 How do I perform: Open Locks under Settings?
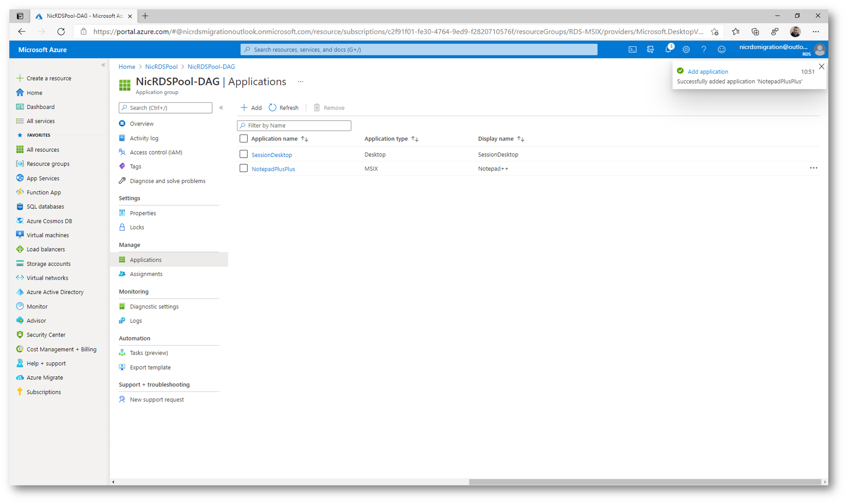click(137, 227)
